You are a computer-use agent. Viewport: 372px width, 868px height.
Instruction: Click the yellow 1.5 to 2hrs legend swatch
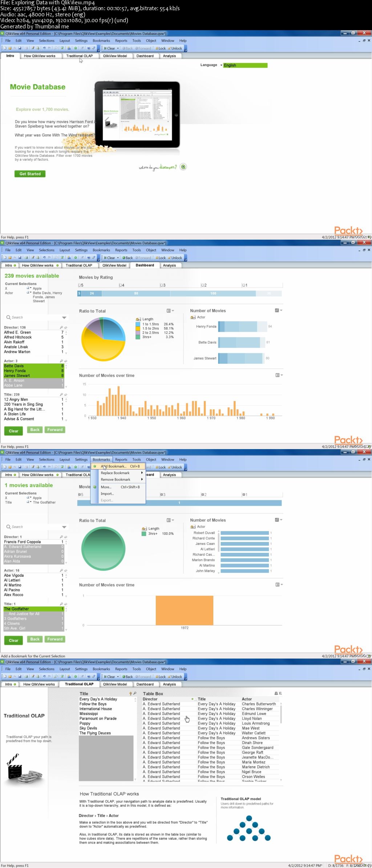(138, 328)
